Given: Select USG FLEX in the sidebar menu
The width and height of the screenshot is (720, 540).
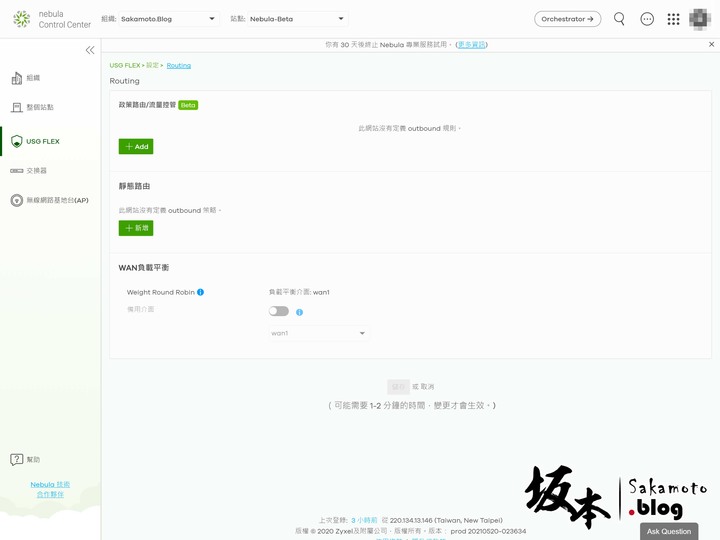Looking at the screenshot, I should pos(43,141).
